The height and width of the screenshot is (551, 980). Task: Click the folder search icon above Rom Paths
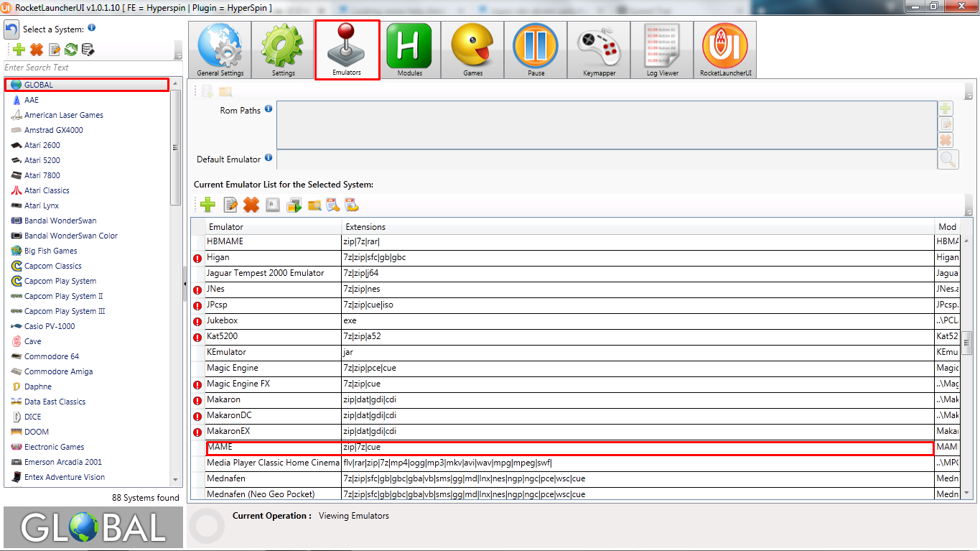click(x=226, y=91)
